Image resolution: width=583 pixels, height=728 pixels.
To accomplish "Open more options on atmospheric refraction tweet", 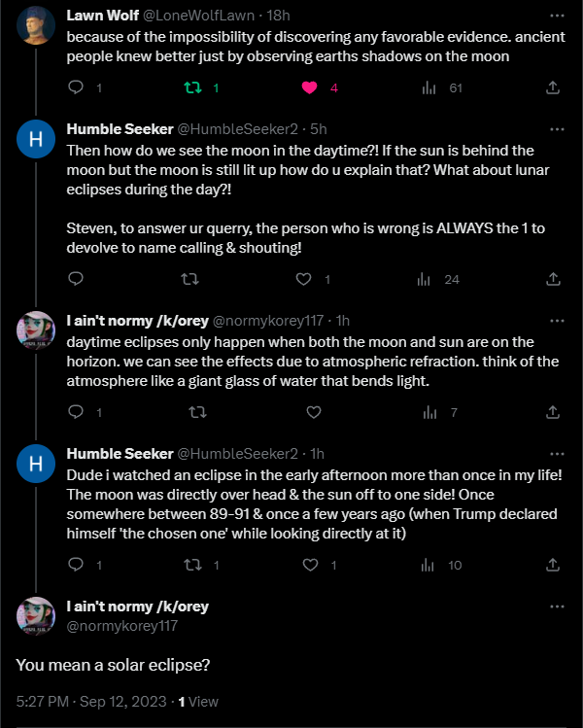I will [x=557, y=320].
